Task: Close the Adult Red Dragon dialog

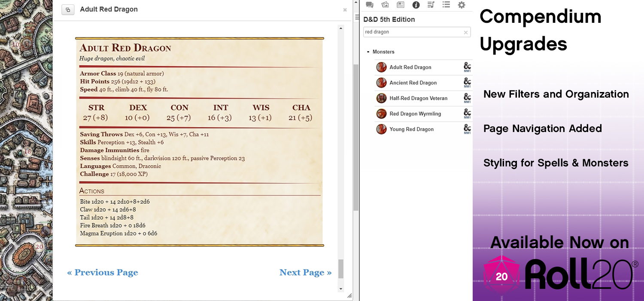Action: tap(345, 10)
